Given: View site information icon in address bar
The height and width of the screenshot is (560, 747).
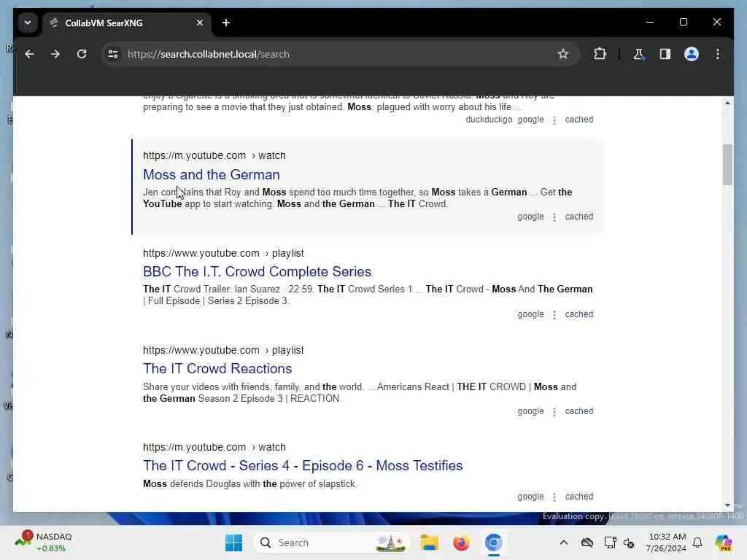Looking at the screenshot, I should coord(113,54).
